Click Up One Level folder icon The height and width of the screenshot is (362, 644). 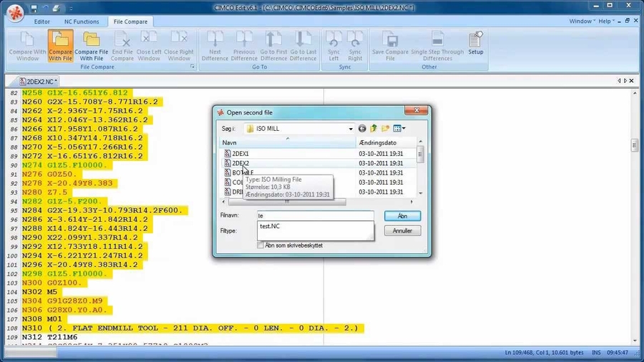click(374, 129)
